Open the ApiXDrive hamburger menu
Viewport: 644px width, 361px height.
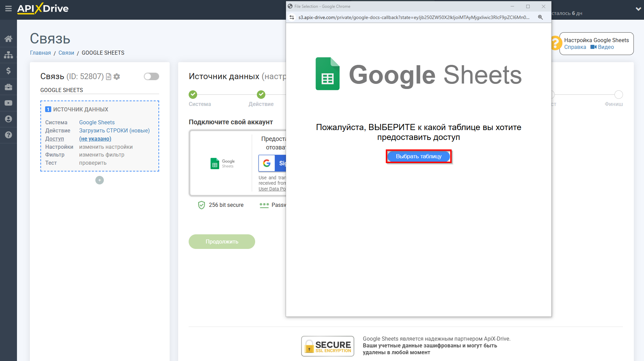(x=8, y=10)
